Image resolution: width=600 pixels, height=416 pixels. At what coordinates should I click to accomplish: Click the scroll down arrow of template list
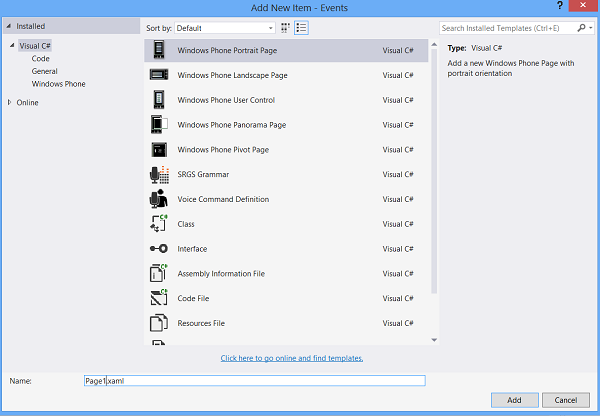434,340
